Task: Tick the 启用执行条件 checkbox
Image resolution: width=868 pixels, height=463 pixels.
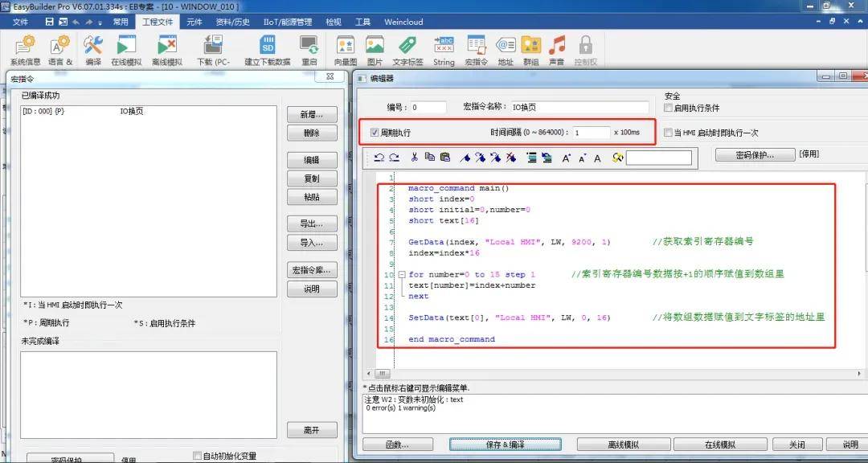Action: 669,108
